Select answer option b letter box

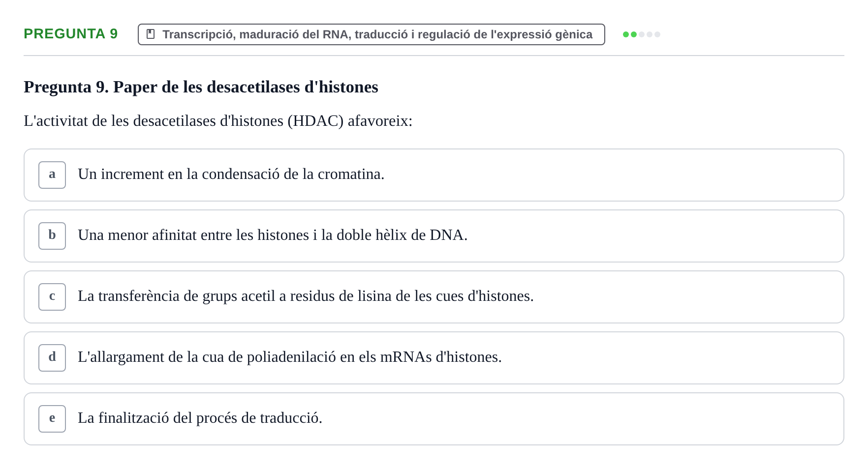coord(52,236)
